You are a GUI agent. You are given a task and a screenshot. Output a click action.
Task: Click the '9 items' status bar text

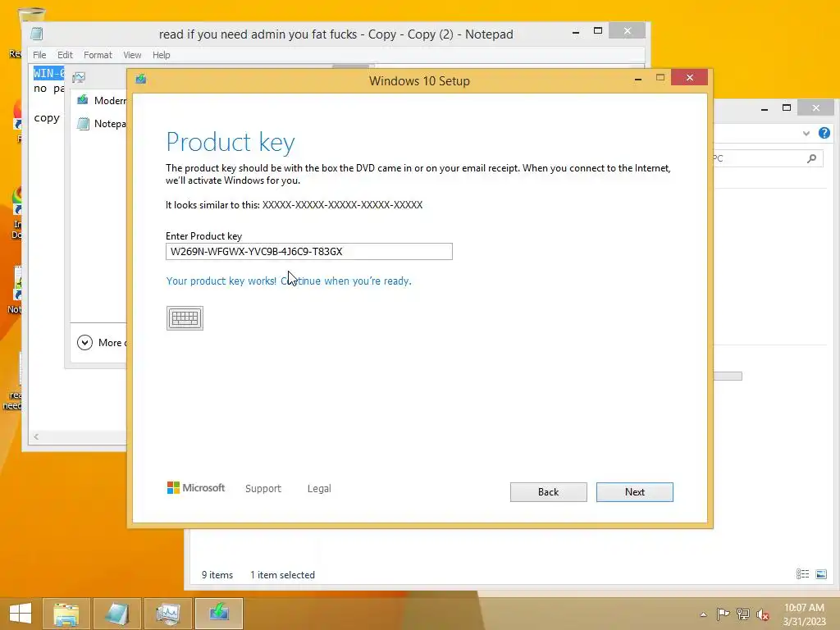point(217,575)
